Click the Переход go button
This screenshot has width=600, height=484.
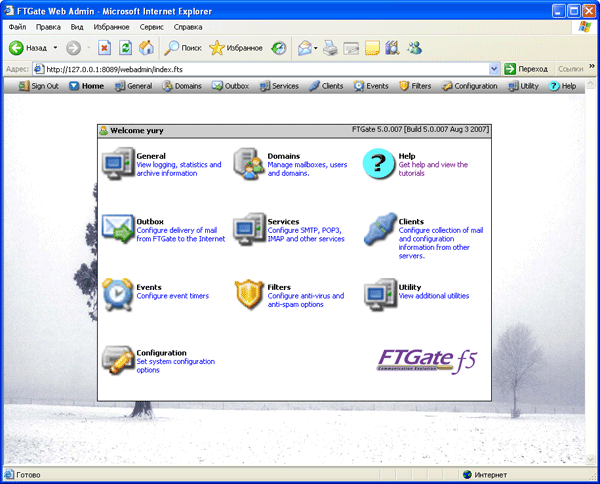526,69
